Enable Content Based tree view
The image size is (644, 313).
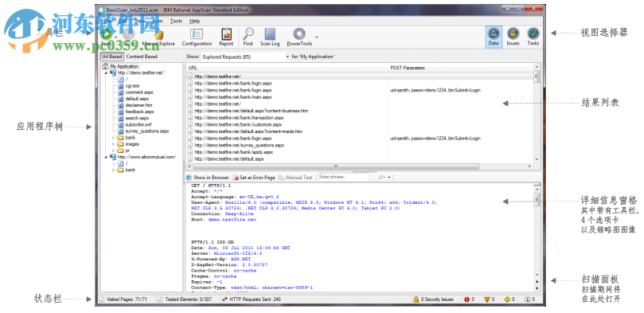[x=142, y=57]
